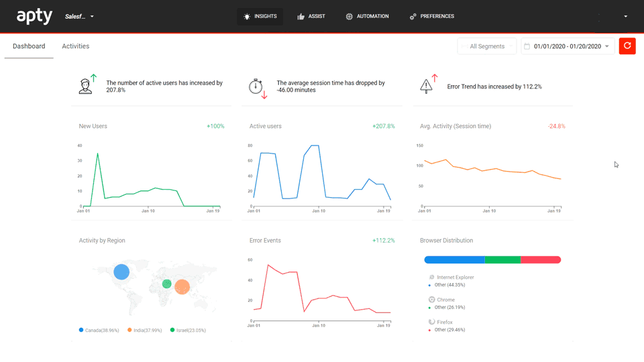Image resolution: width=644 pixels, height=362 pixels.
Task: Open the date range picker dropdown
Action: (x=568, y=46)
